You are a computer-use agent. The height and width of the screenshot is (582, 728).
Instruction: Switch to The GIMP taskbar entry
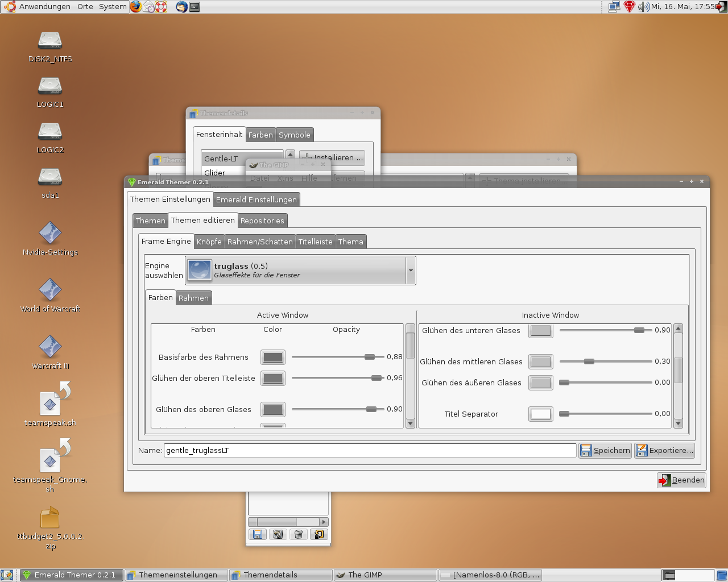[x=386, y=575]
